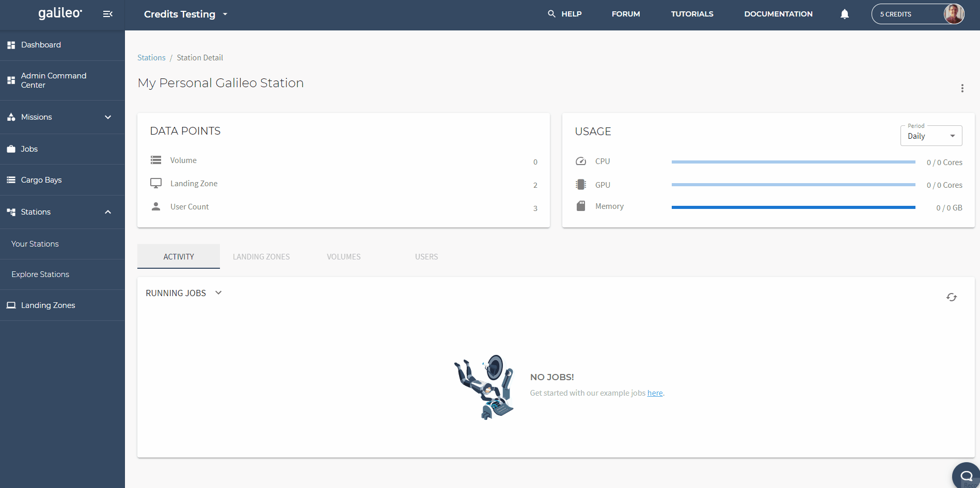
Task: Open the chat support bubble
Action: click(x=966, y=476)
